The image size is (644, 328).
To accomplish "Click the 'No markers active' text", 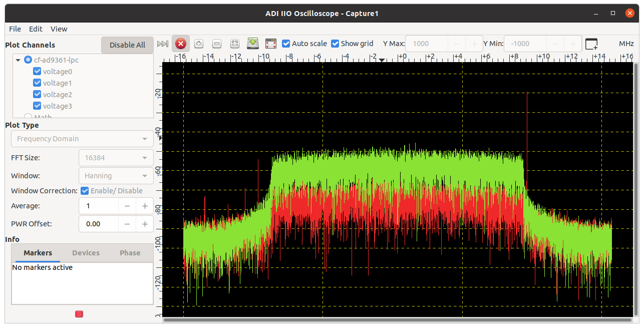I will point(43,267).
